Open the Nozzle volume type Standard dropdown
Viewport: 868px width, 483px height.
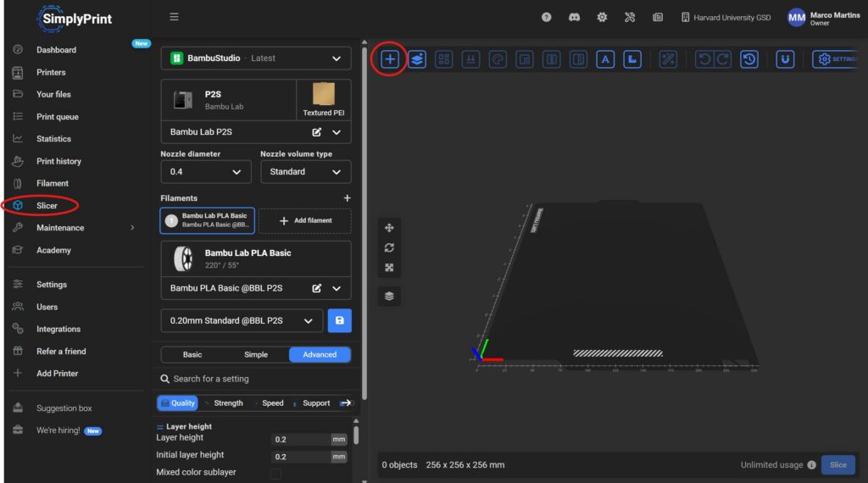point(305,172)
